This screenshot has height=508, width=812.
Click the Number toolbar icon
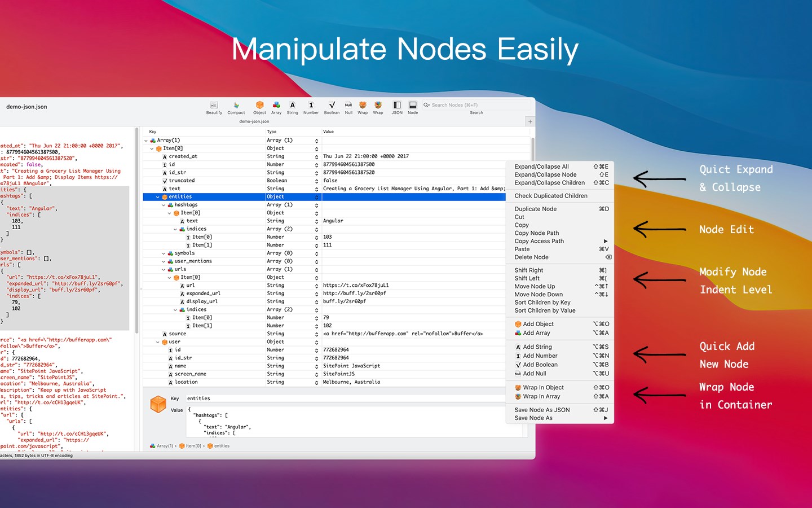click(311, 105)
